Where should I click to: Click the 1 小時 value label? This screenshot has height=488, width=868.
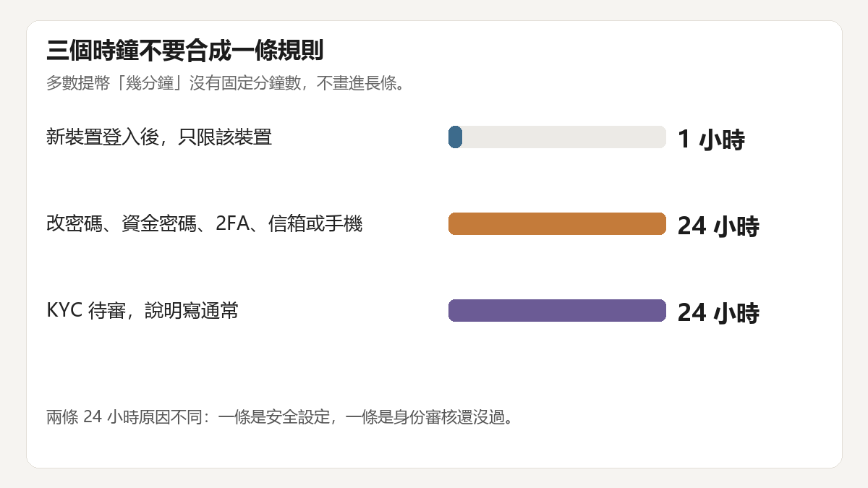pos(711,140)
